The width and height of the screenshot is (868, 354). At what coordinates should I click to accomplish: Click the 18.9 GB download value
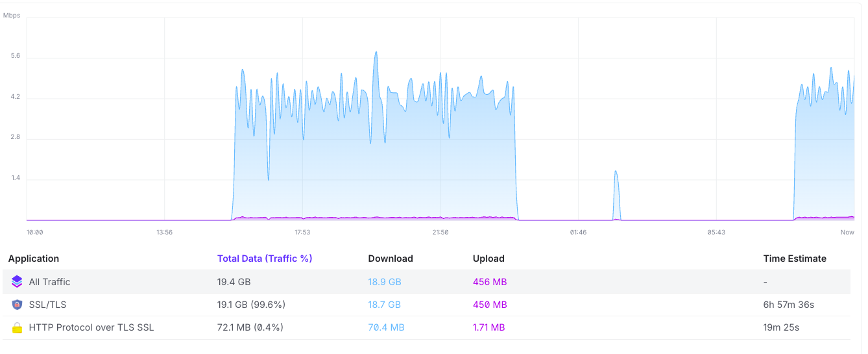click(x=385, y=282)
